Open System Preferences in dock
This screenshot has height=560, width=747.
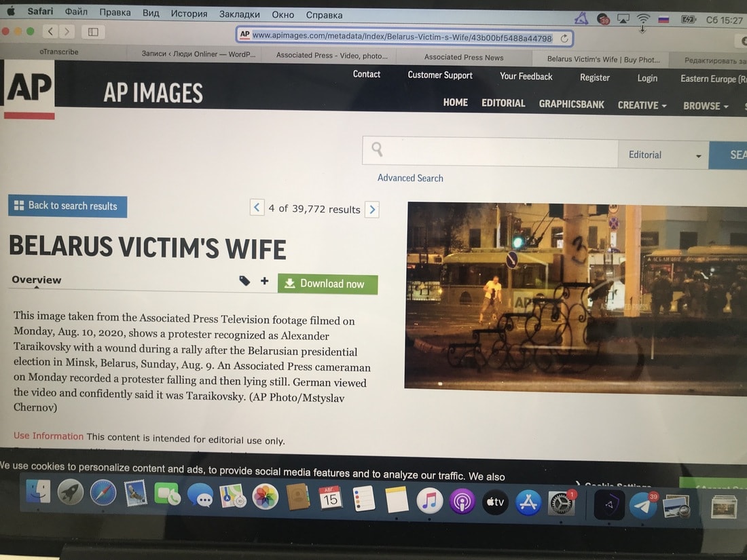point(561,504)
